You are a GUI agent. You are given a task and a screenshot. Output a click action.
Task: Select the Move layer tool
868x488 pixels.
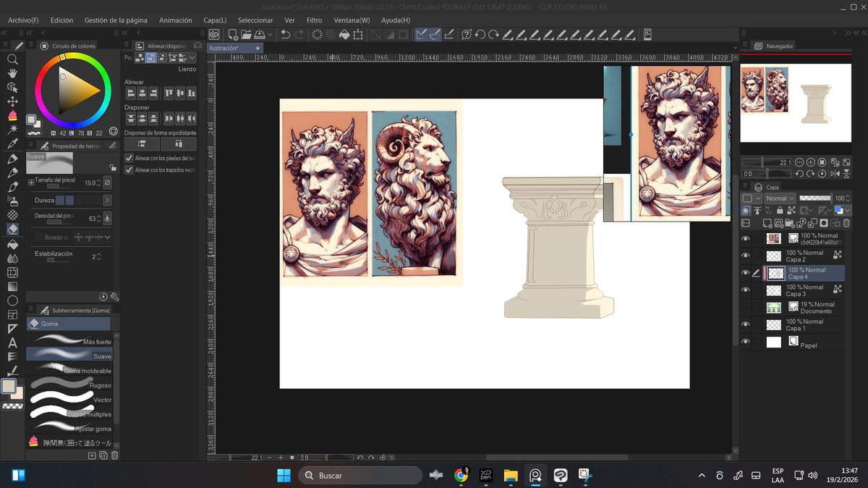(12, 101)
